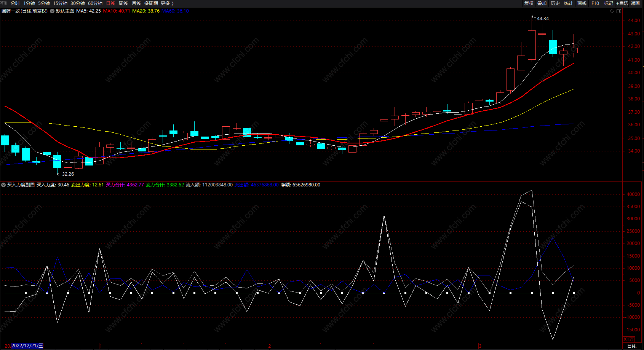Add stock via +自选 button
Screen dimensions: 644x350
(622, 3)
